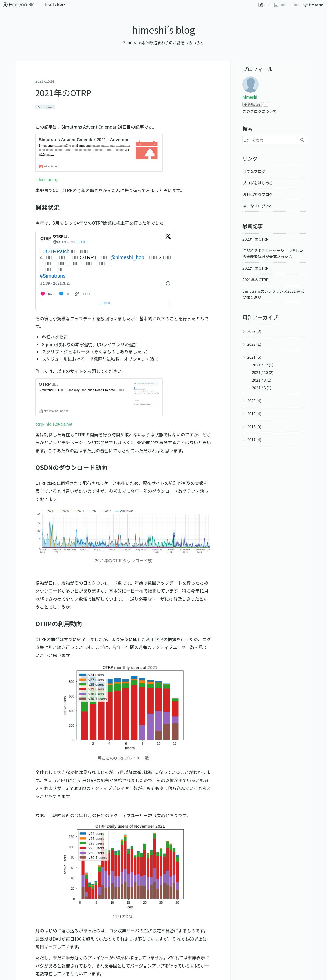
Task: Follow the green adventar.org link
Action: 47,180
